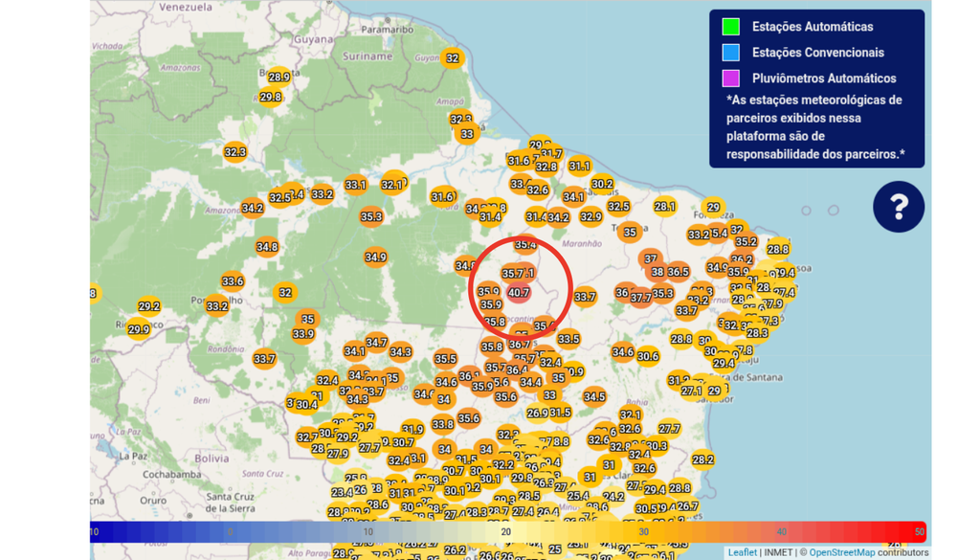Open the 37 station marker
Viewport: 980px width, 560px height.
pos(651,258)
